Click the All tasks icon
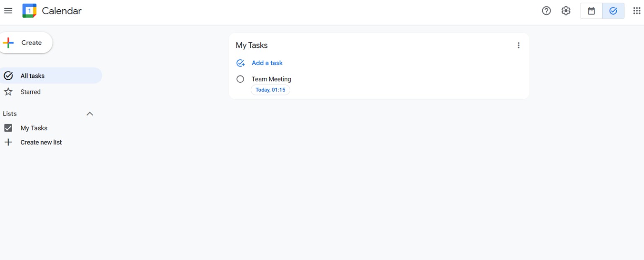This screenshot has height=260, width=644. pyautogui.click(x=8, y=76)
